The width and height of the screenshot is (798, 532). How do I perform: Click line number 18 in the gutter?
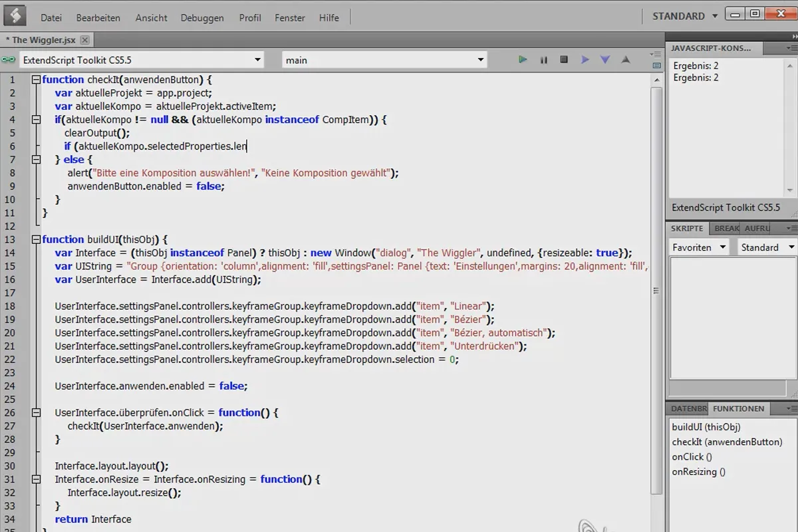9,306
